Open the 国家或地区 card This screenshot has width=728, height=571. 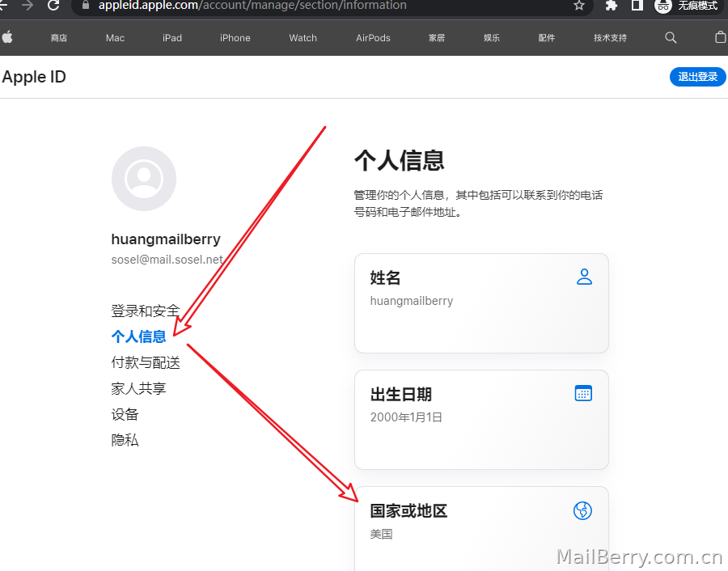tap(481, 529)
